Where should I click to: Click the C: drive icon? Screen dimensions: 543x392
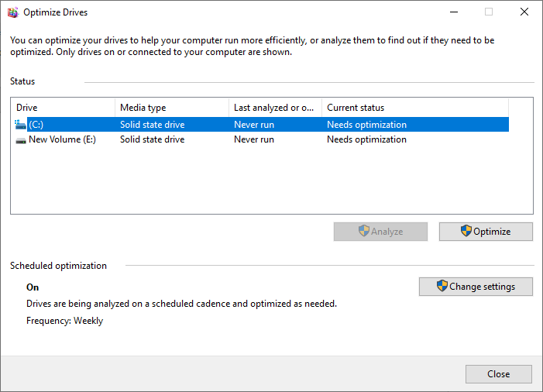click(x=20, y=125)
